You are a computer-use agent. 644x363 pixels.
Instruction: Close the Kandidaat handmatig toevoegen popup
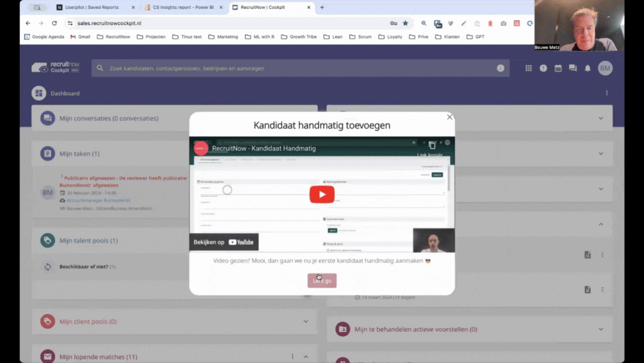[x=450, y=117]
